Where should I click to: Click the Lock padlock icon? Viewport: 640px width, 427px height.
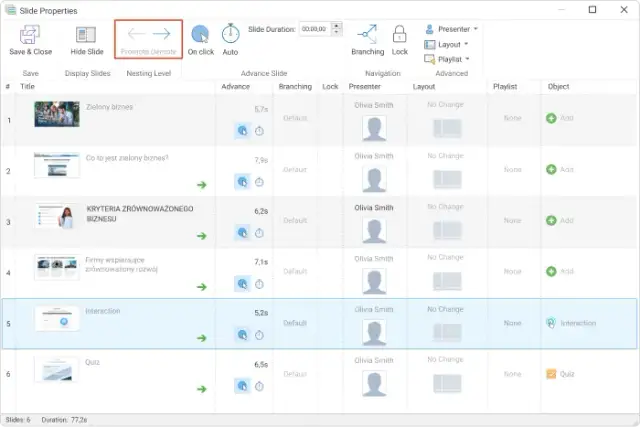(400, 34)
